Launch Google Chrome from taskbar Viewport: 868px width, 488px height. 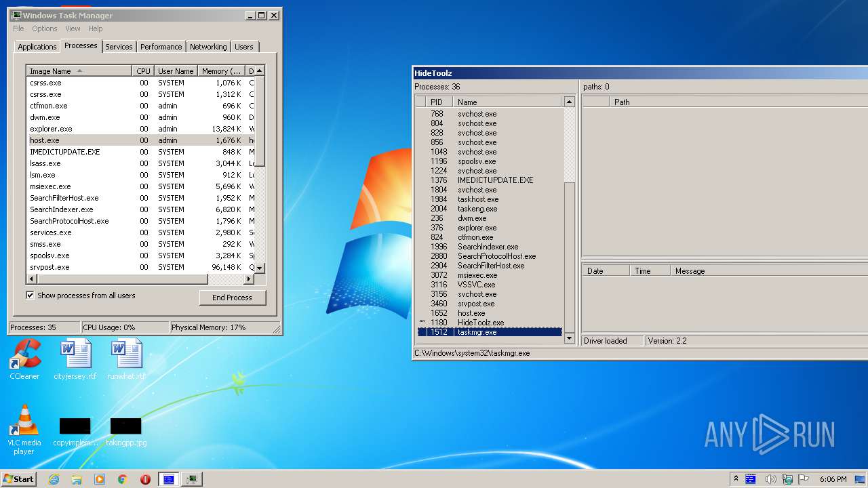tap(122, 479)
